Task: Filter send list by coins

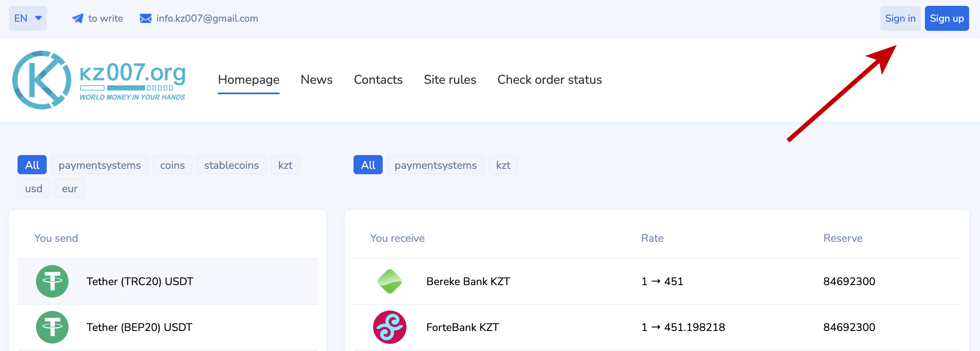Action: [x=172, y=165]
